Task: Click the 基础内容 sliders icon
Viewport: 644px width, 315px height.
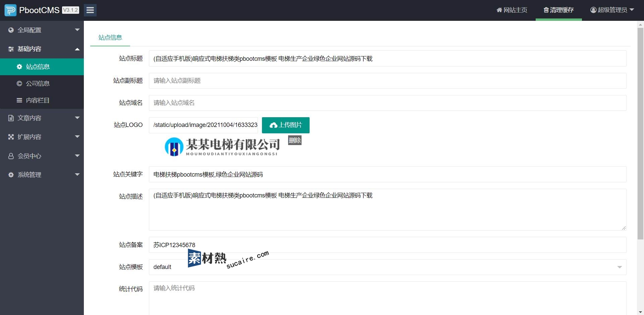Action: (11, 49)
